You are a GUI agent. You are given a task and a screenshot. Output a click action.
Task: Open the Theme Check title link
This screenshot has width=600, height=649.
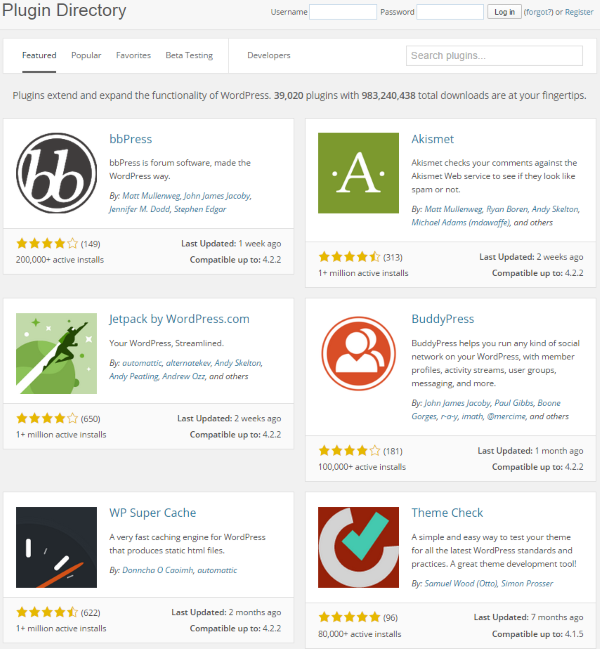[447, 513]
